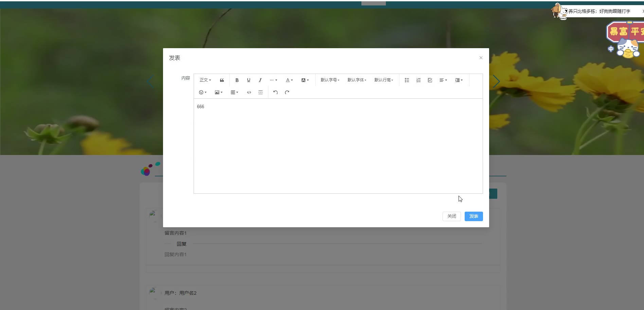Apply blockquote formatting
The width and height of the screenshot is (644, 310).
(222, 80)
